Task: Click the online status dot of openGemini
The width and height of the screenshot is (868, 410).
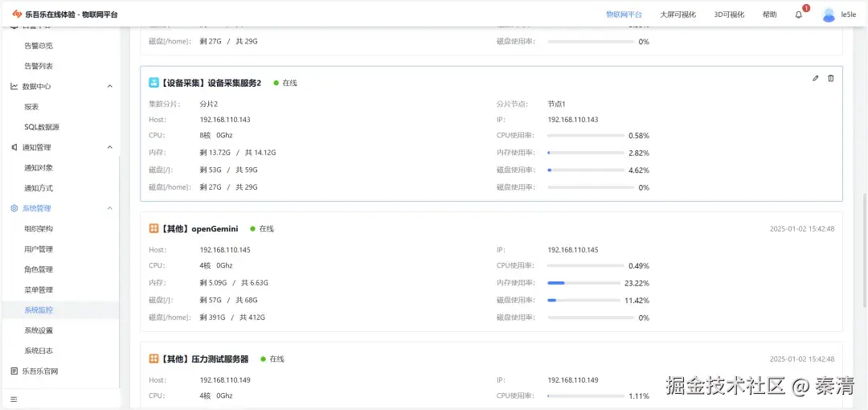Action: click(x=252, y=228)
